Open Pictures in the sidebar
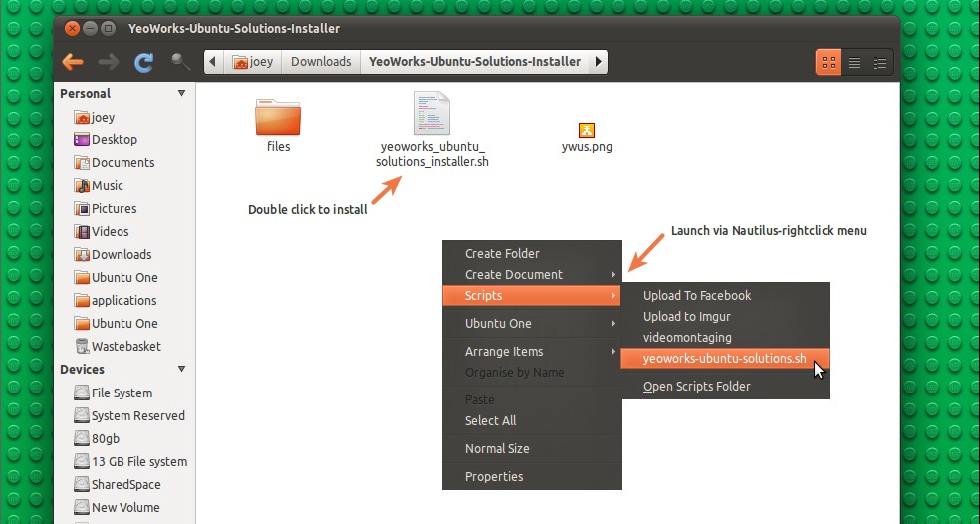This screenshot has height=524, width=980. [105, 209]
